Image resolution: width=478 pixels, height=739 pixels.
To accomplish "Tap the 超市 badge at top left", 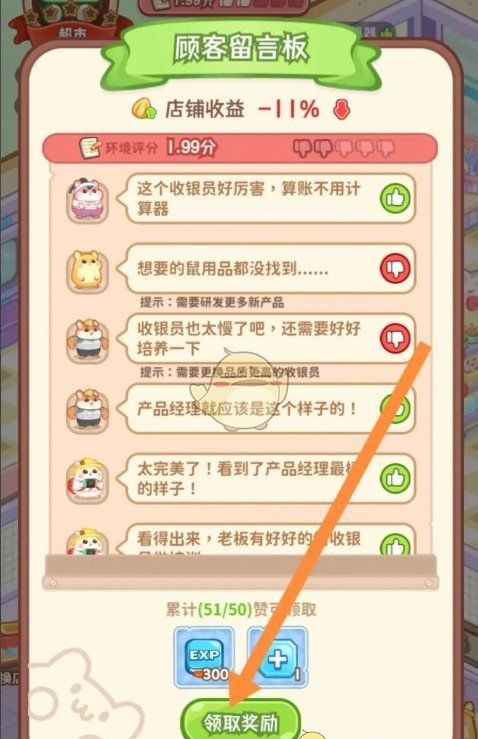I will (71, 24).
